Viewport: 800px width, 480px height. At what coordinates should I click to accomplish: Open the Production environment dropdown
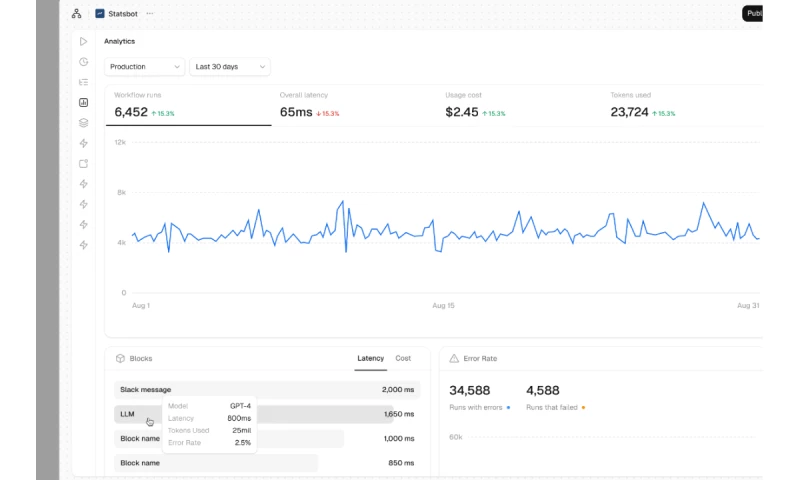(144, 67)
